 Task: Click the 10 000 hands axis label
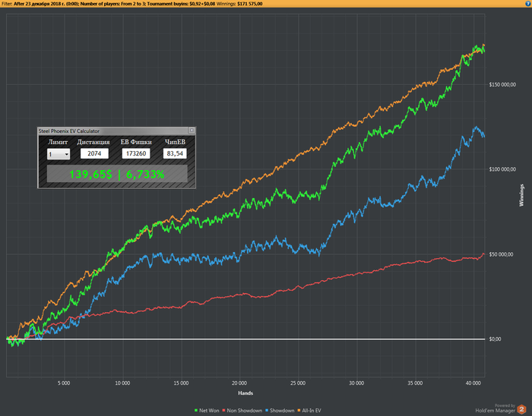click(122, 383)
